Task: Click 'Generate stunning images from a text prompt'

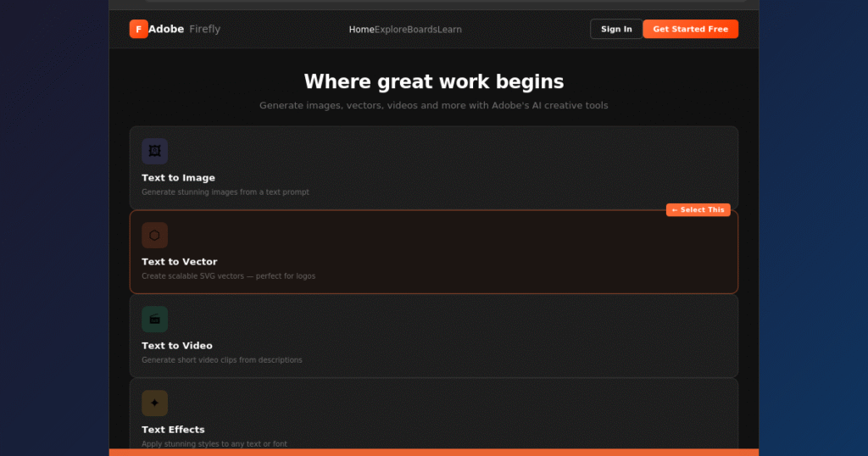Action: (x=225, y=192)
